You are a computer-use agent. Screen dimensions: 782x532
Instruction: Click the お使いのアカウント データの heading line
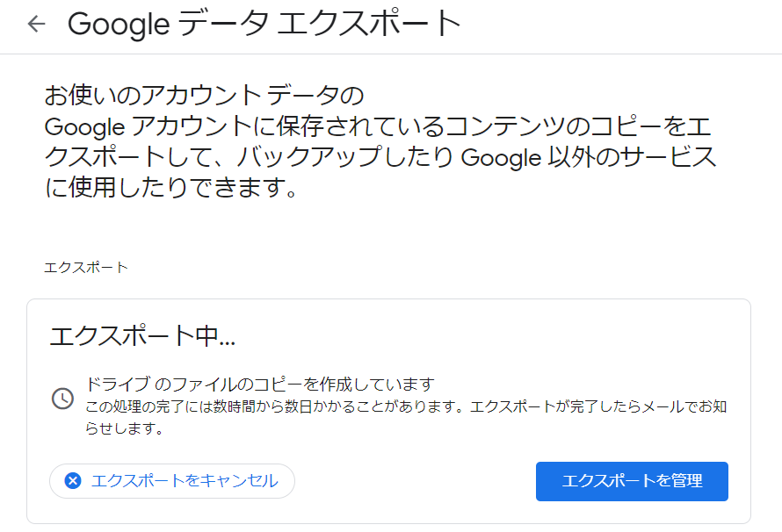click(x=204, y=96)
